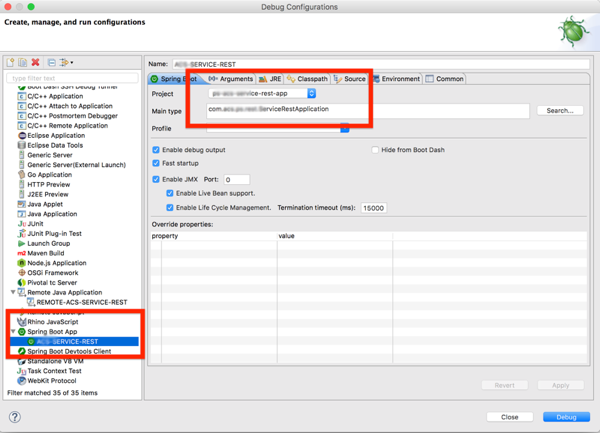Switch to the Environment tab
The image size is (600, 433).
click(396, 79)
